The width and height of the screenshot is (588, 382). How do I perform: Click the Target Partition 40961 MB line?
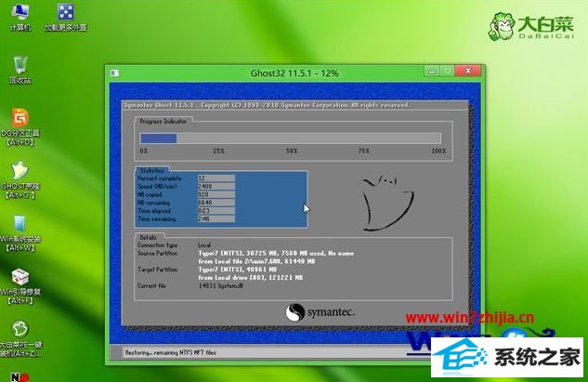point(237,270)
